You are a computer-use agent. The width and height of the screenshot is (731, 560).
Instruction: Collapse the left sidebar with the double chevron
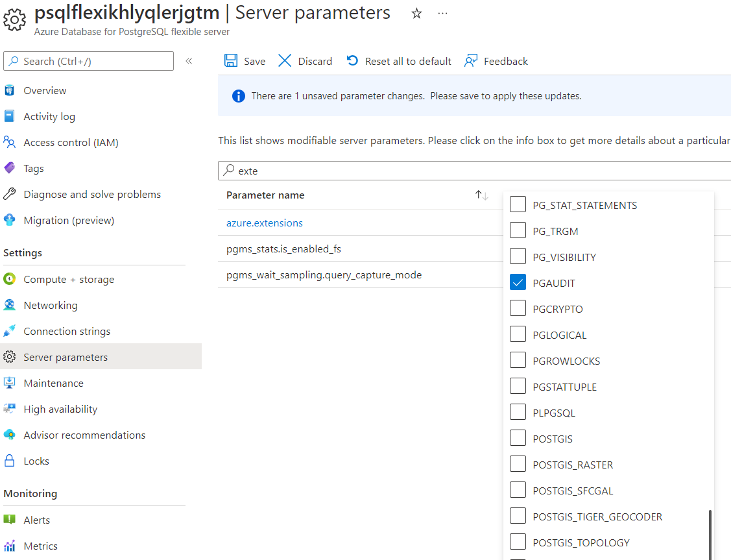pos(189,60)
